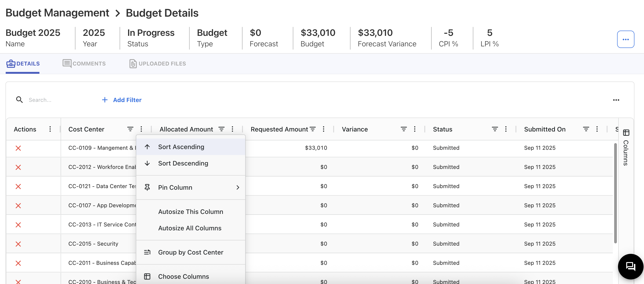Screen dimensions: 644x284
Task: Open the Allocated Amount column menu dots
Action: 232,129
